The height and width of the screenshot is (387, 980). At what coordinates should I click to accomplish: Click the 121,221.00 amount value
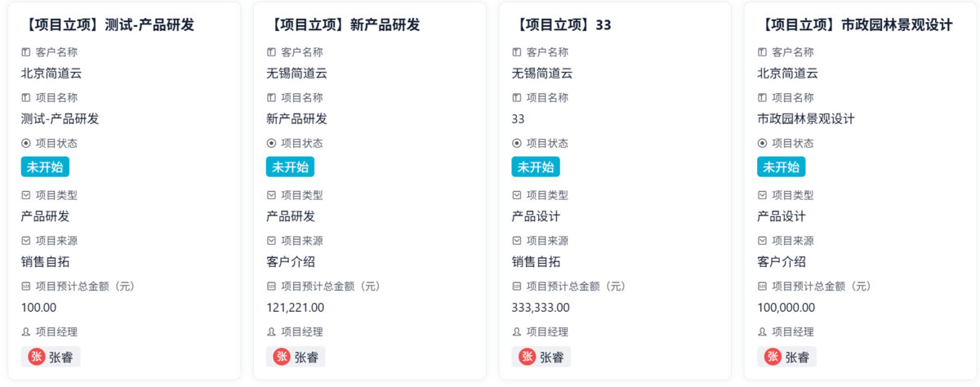pos(295,308)
